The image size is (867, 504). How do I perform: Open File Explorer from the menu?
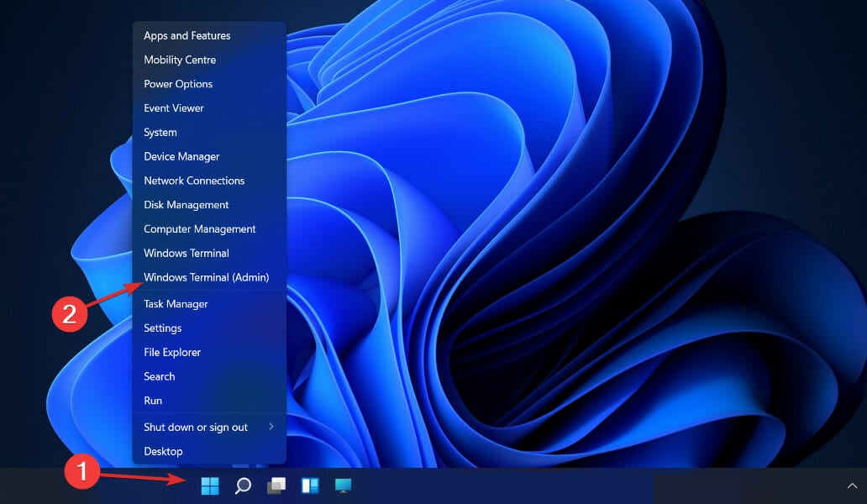(x=171, y=352)
